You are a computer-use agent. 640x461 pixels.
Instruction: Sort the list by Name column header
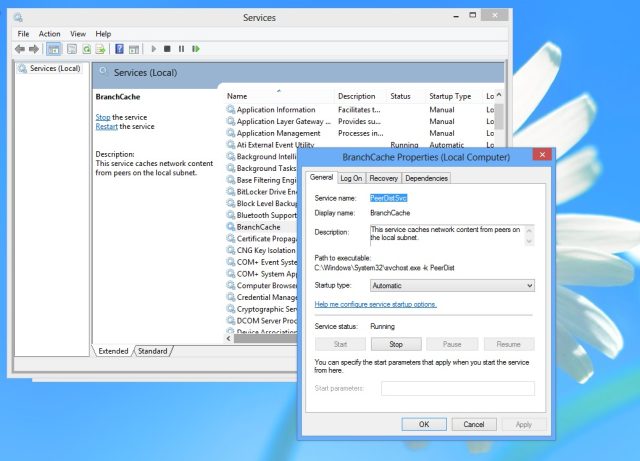pyautogui.click(x=237, y=96)
